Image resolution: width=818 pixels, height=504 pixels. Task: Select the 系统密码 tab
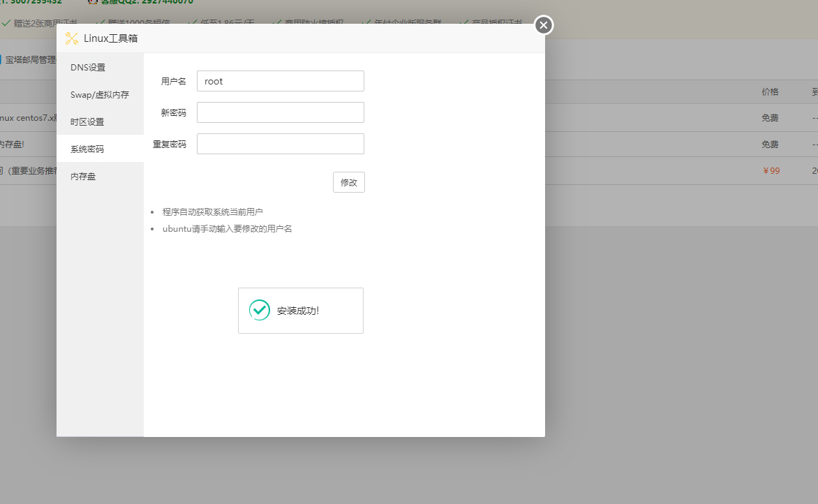[x=101, y=149]
